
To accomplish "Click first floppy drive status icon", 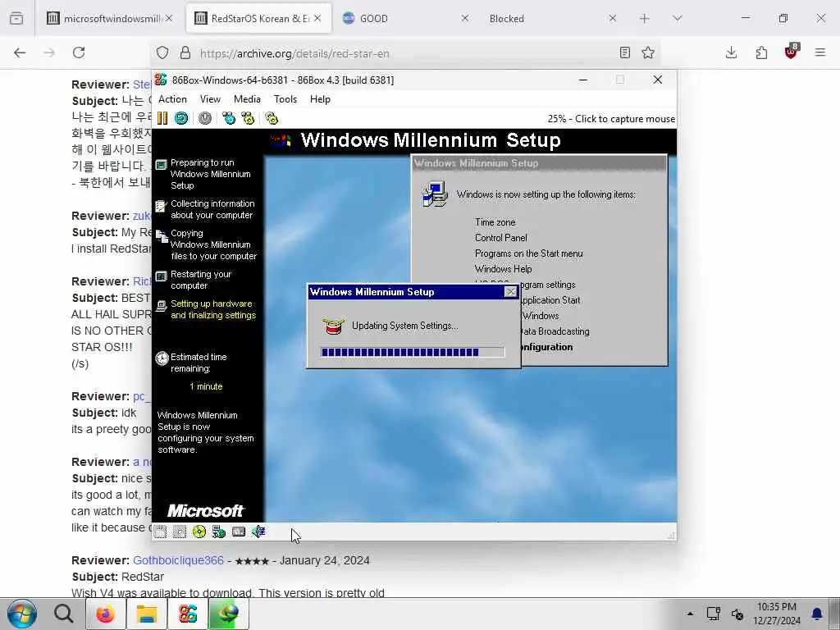I will 160,532.
